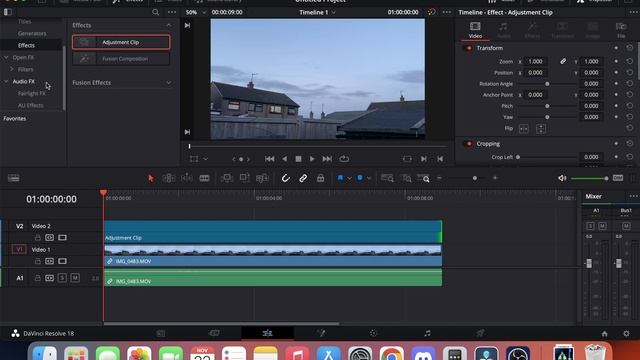The height and width of the screenshot is (360, 640).
Task: Solo the A1 audio track
Action: click(62, 278)
